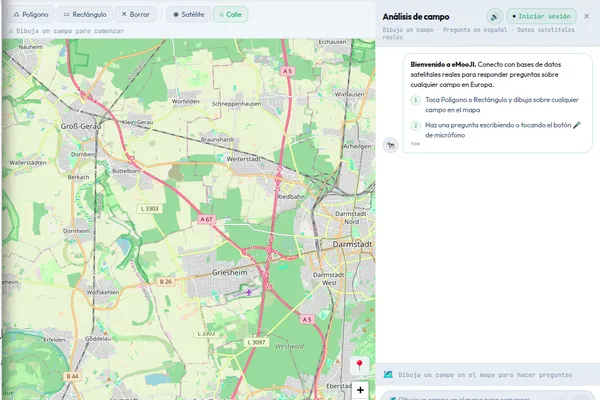
Task: Select the Rectángulo drawing tool
Action: coord(85,15)
